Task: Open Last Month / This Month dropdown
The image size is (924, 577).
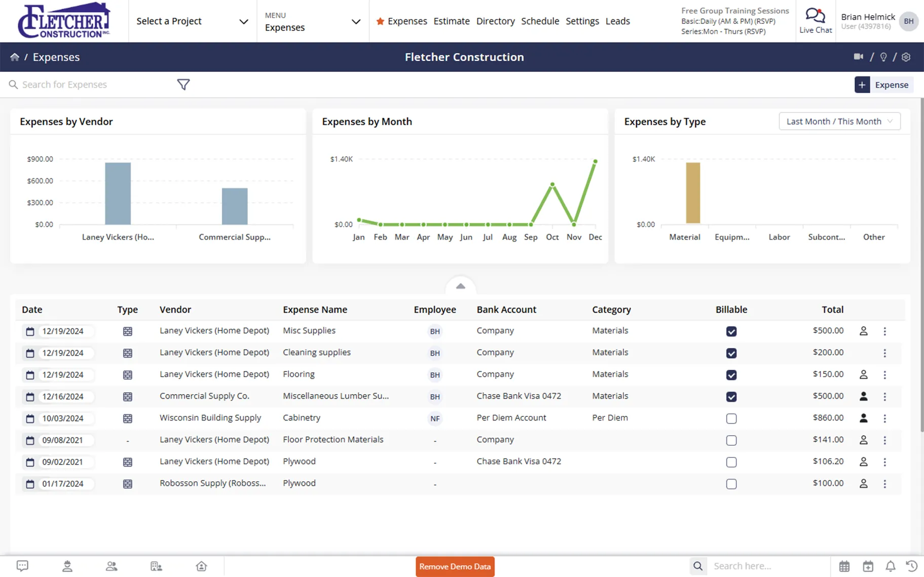Action: pos(839,122)
